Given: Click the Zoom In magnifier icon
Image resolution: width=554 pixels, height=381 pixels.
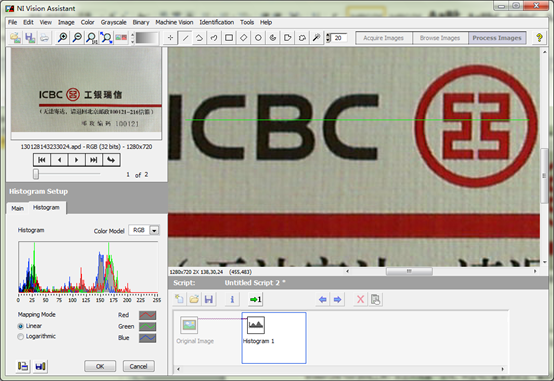Looking at the screenshot, I should [x=63, y=37].
